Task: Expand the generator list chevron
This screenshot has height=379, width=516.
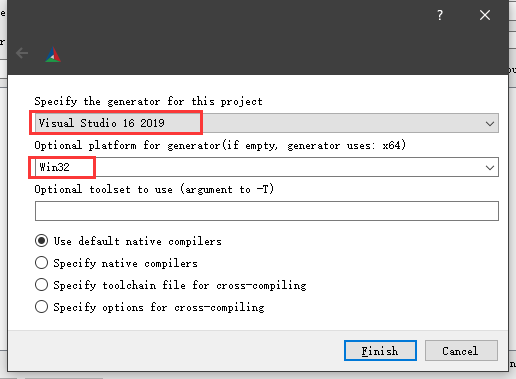Action: [x=489, y=124]
